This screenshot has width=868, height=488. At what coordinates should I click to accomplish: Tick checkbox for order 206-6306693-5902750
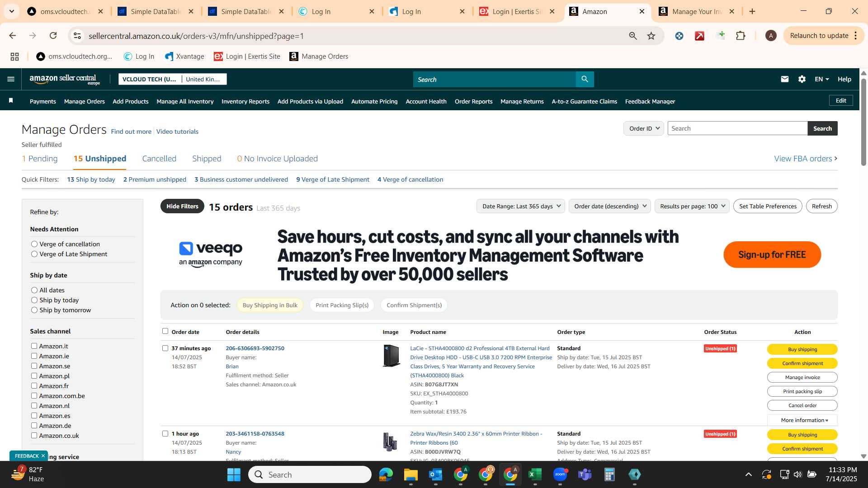click(x=165, y=348)
